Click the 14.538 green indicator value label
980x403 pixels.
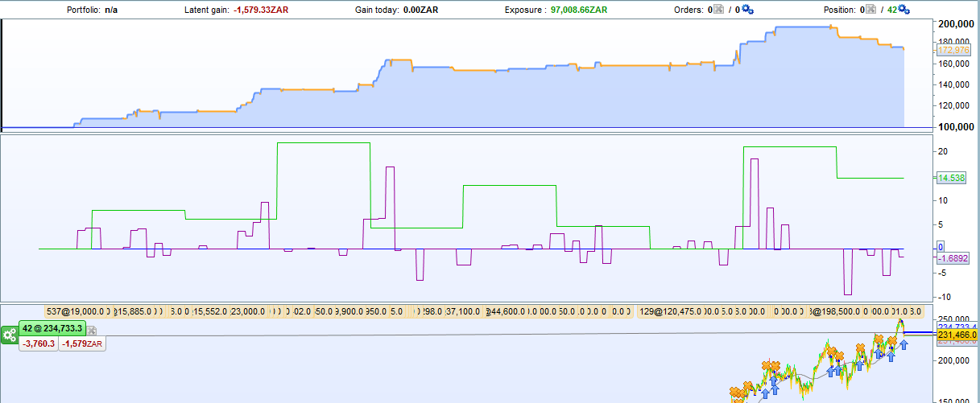953,178
